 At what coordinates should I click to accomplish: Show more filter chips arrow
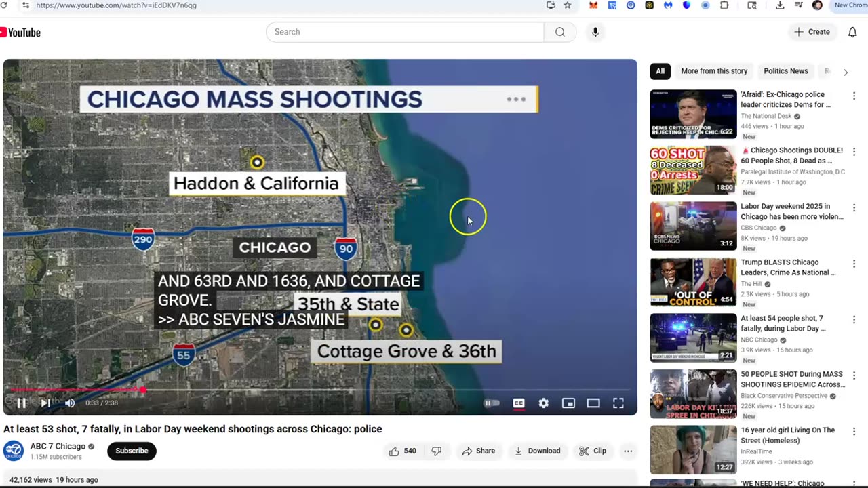click(846, 72)
